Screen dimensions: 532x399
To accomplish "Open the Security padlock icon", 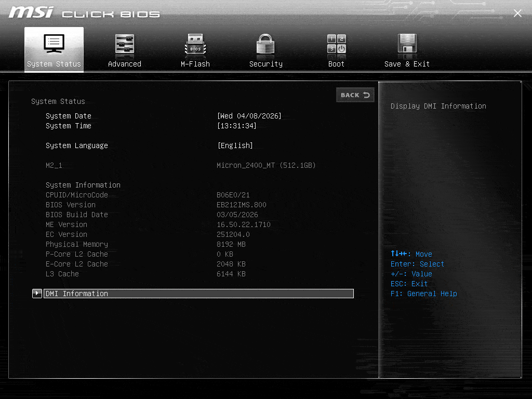I will click(265, 44).
